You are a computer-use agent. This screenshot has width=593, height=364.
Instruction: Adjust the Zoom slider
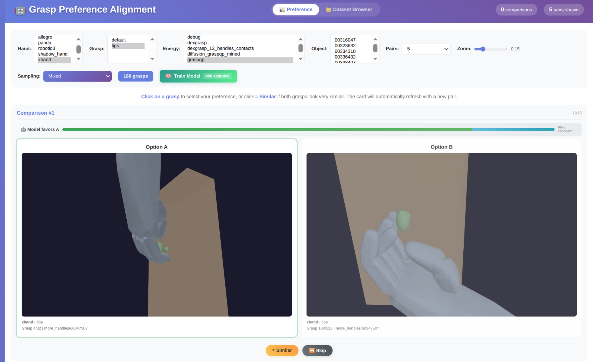pos(483,49)
